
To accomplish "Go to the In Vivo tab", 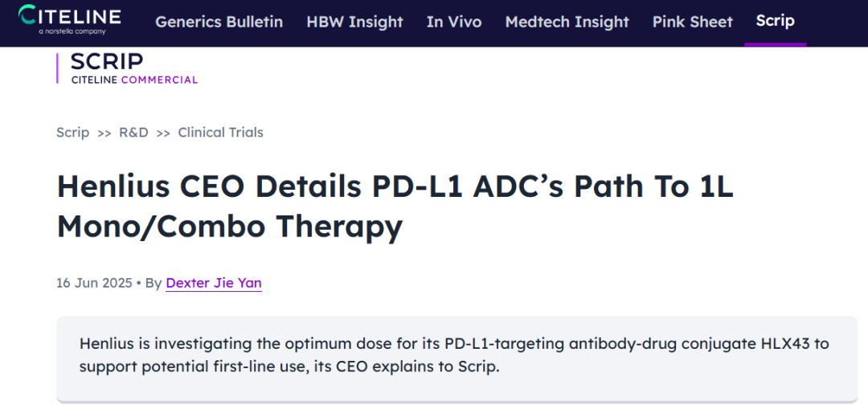I will pyautogui.click(x=454, y=22).
